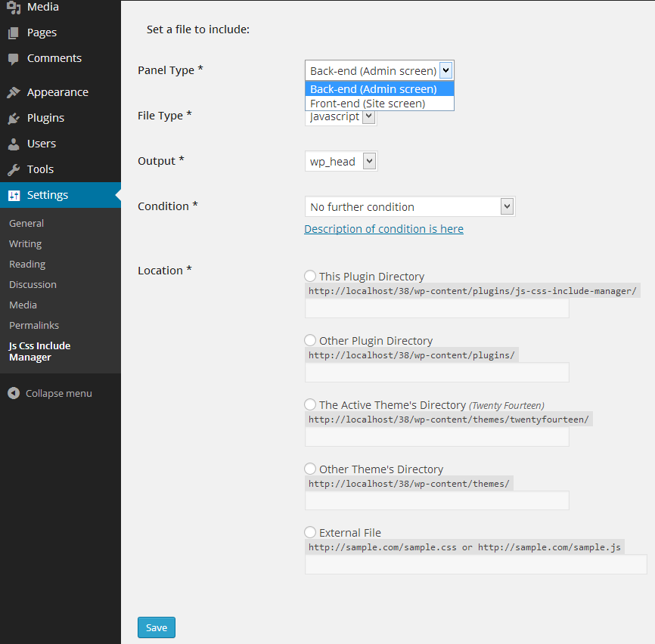Screen dimensions: 655x644
Task: Click the wp-content/themes/ URL text
Action: (409, 484)
